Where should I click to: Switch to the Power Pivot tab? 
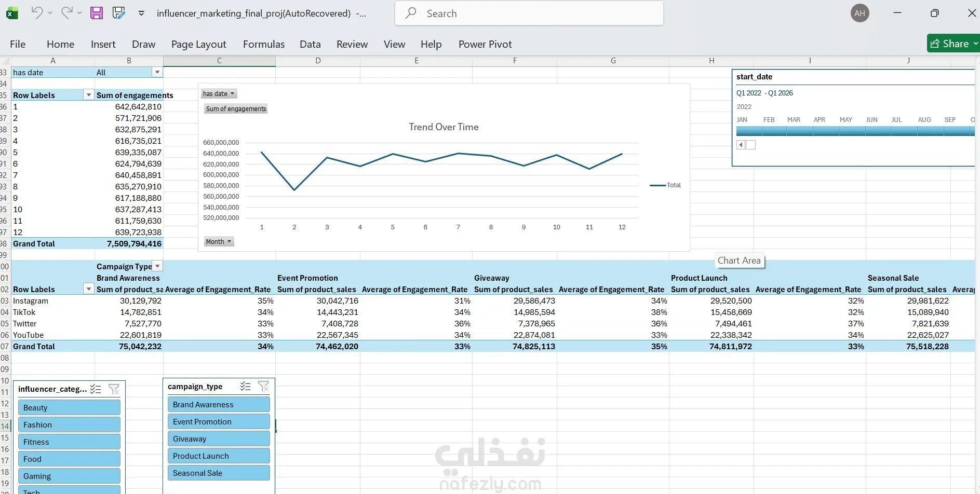(x=485, y=45)
